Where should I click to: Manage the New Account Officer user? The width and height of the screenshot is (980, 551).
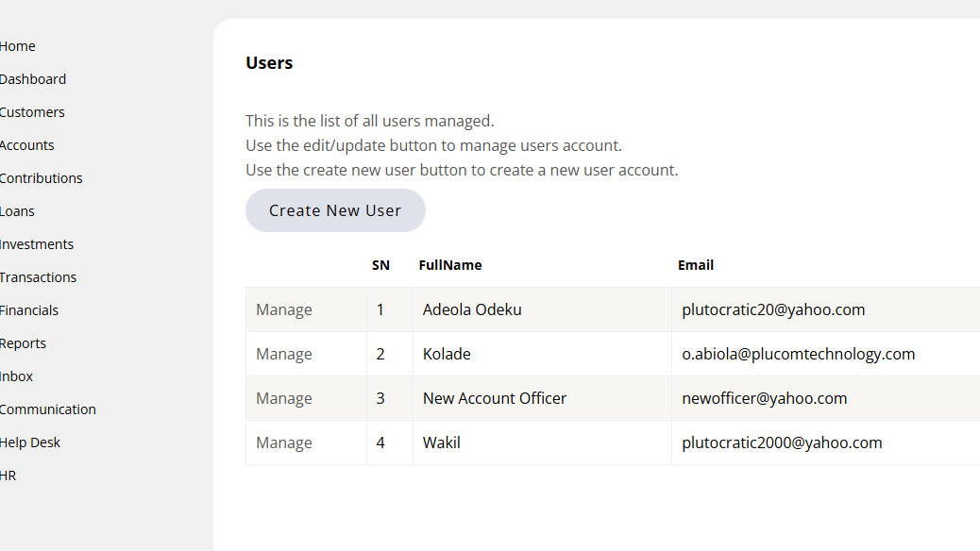pyautogui.click(x=284, y=398)
